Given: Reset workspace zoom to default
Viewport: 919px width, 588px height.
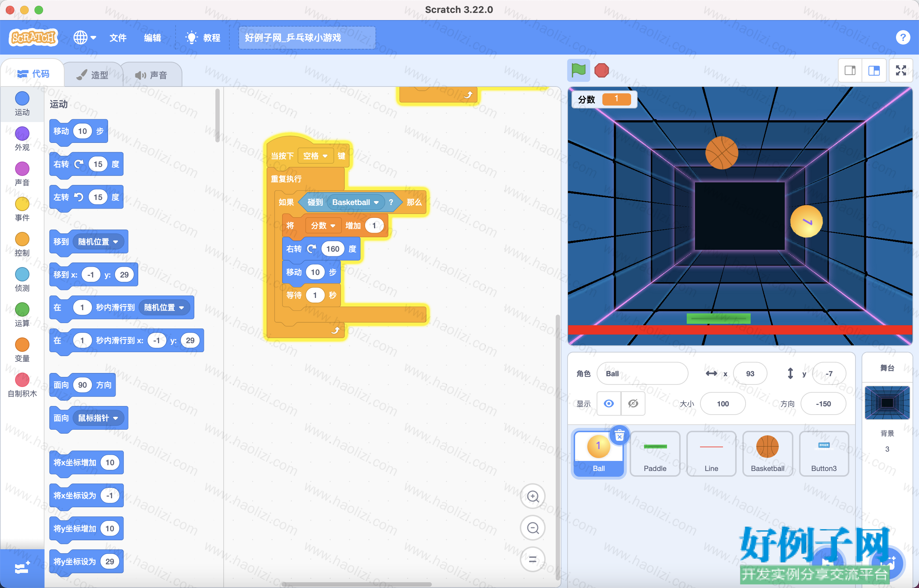Looking at the screenshot, I should pyautogui.click(x=533, y=560).
